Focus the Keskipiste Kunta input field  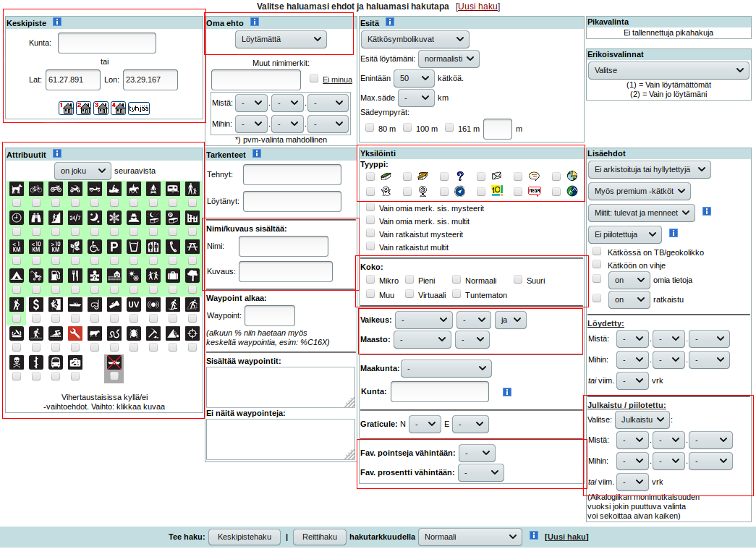click(107, 43)
